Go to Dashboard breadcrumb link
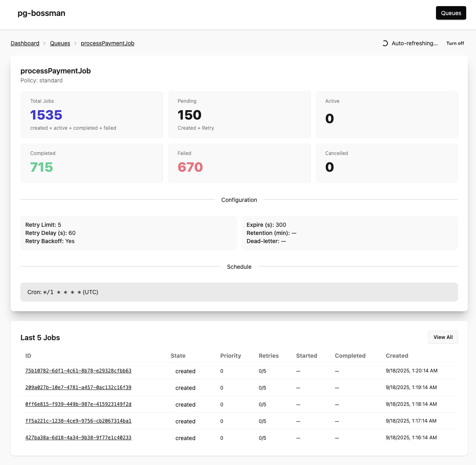Viewport: 476px width, 465px height. point(25,43)
